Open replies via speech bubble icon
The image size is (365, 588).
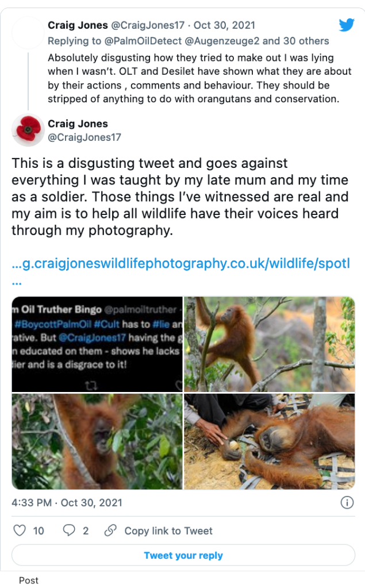(x=69, y=531)
